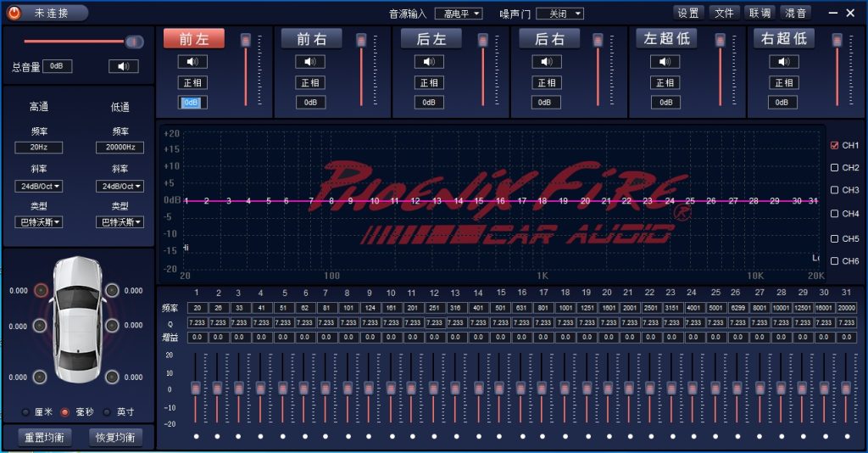This screenshot has width=868, height=453.
Task: Select the 前右 channel tab
Action: tap(312, 39)
